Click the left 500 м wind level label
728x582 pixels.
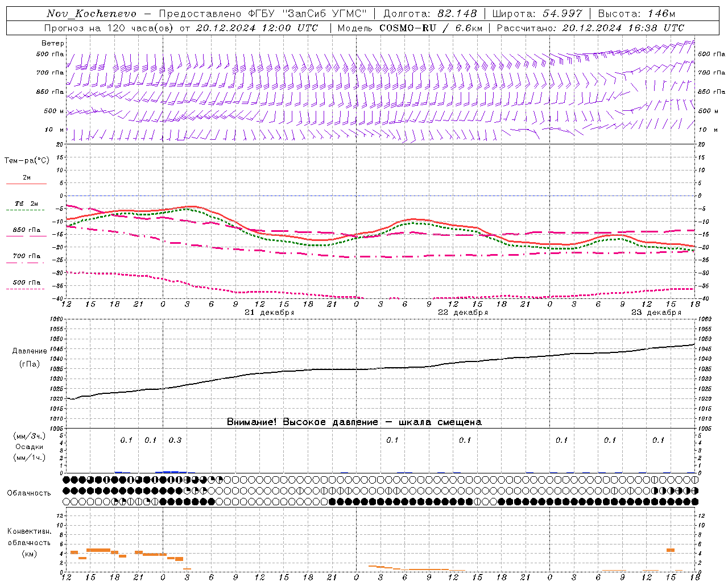click(54, 111)
